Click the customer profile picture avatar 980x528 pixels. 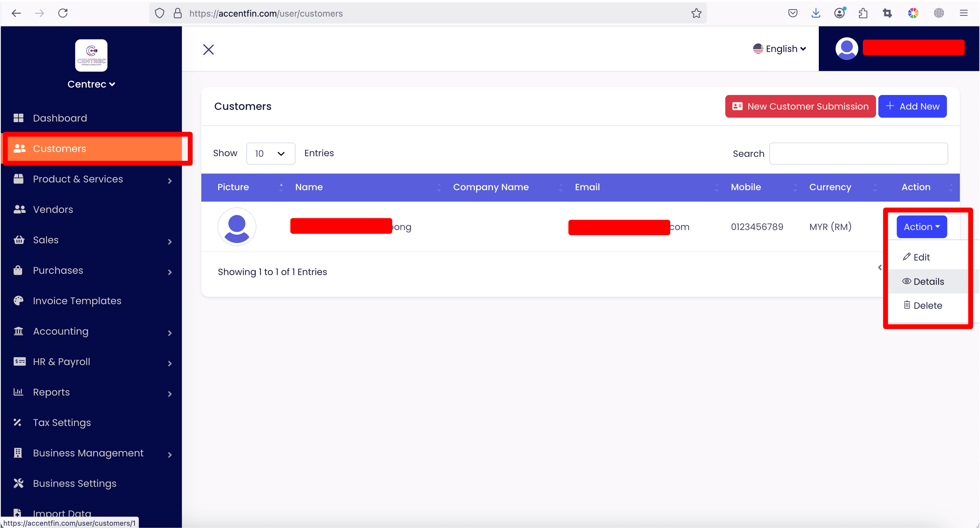pos(237,227)
